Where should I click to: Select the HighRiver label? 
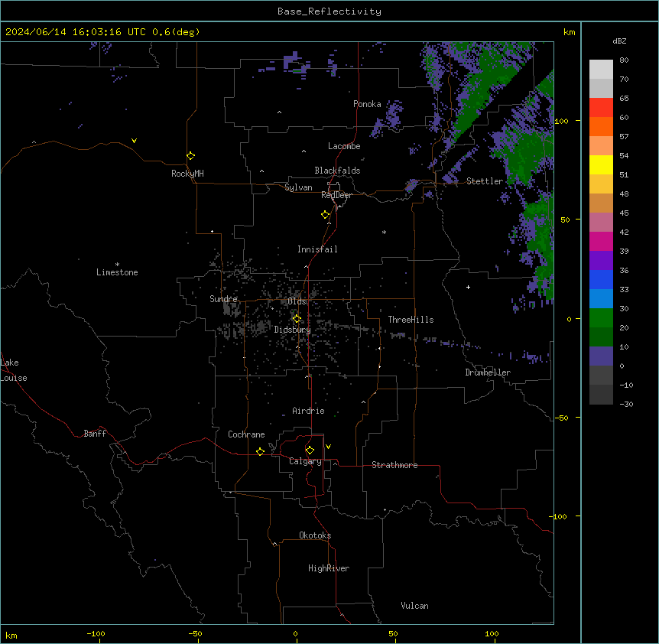[329, 568]
